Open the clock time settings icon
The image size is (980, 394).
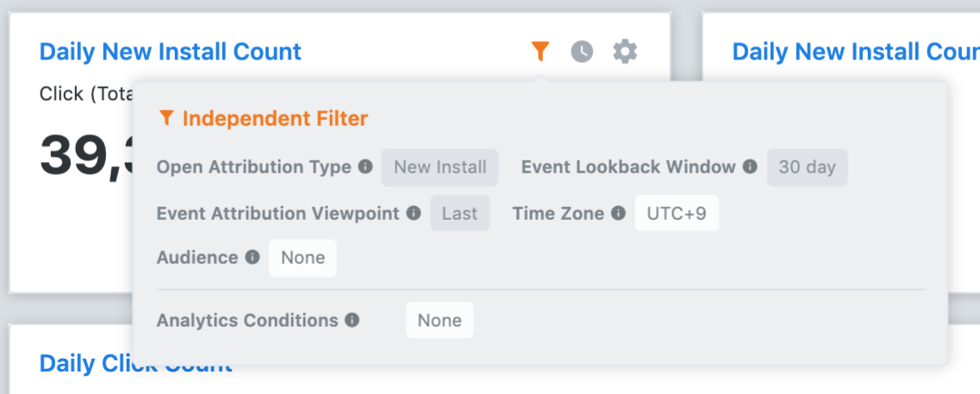(582, 51)
